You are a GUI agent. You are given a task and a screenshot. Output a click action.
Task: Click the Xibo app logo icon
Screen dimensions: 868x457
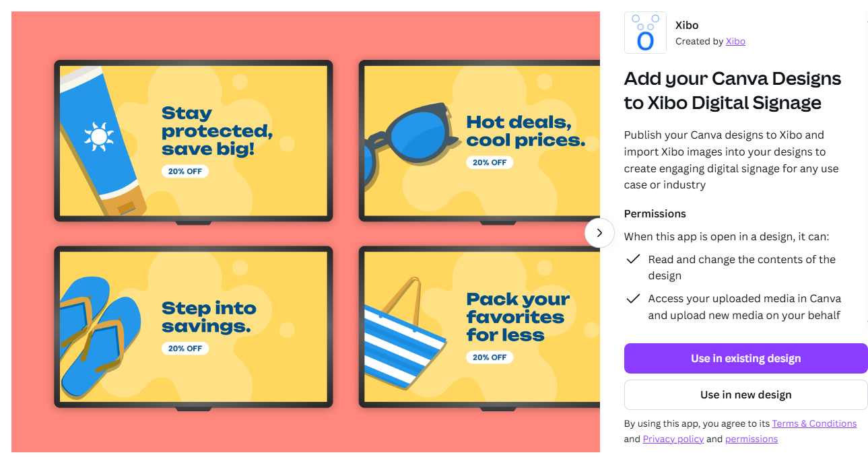[644, 32]
